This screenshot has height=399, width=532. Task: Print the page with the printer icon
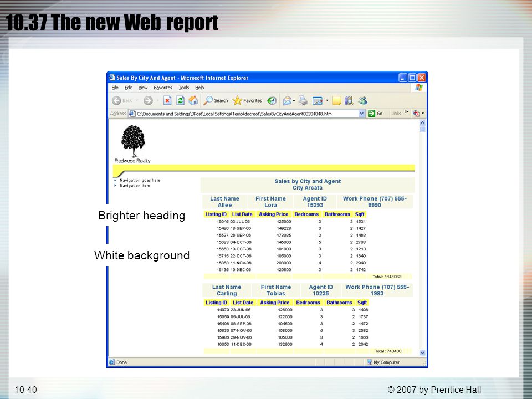pos(303,100)
